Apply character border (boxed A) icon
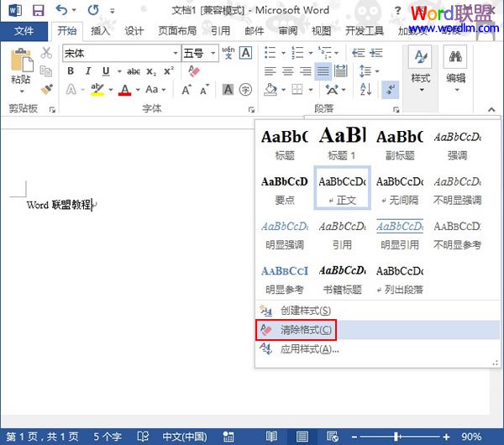 [x=246, y=53]
